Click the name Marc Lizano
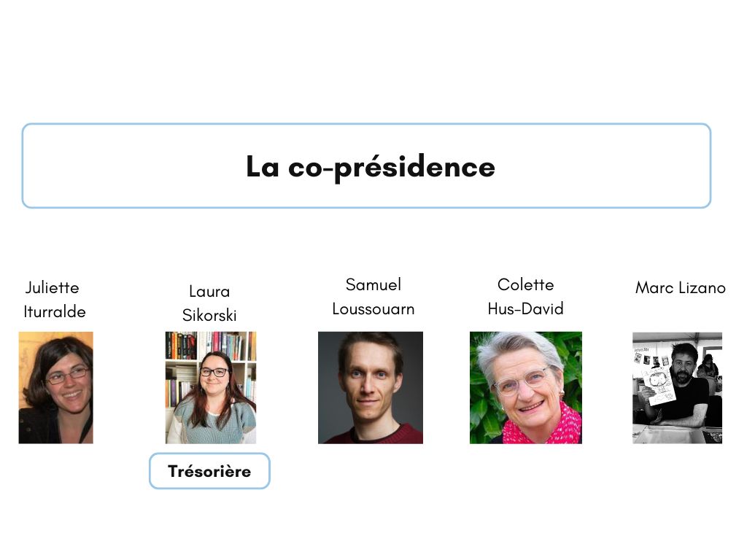This screenshot has height=560, width=747. 681,287
